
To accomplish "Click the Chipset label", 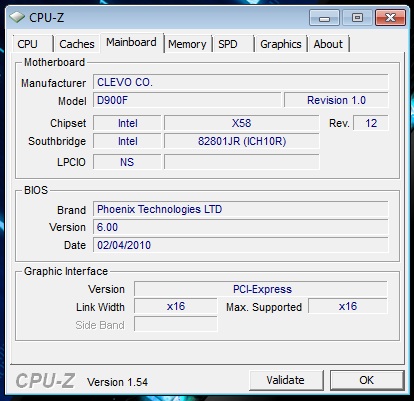I will [x=68, y=123].
